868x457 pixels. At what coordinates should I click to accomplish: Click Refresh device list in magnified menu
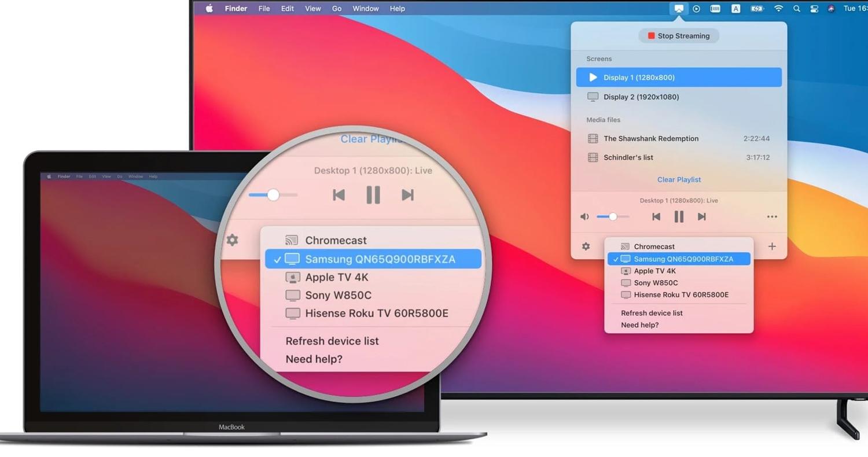(332, 341)
